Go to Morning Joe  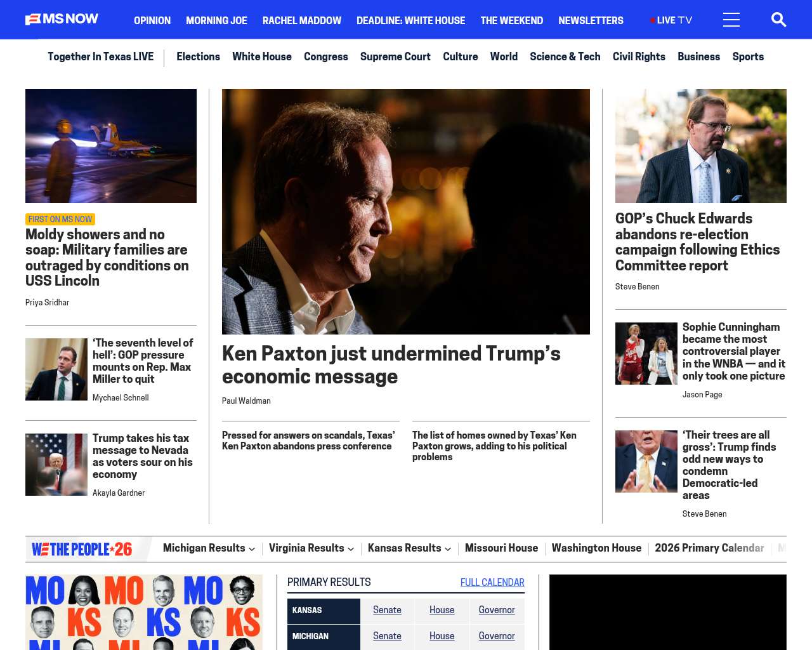click(216, 20)
